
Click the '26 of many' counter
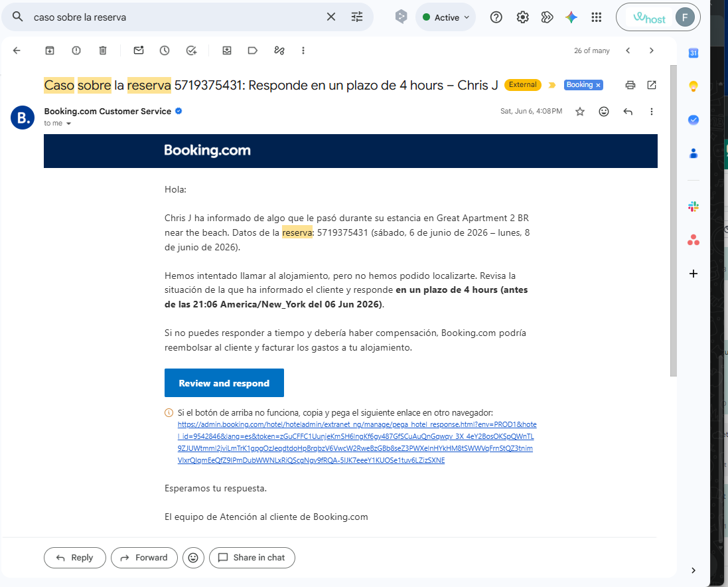pyautogui.click(x=591, y=50)
